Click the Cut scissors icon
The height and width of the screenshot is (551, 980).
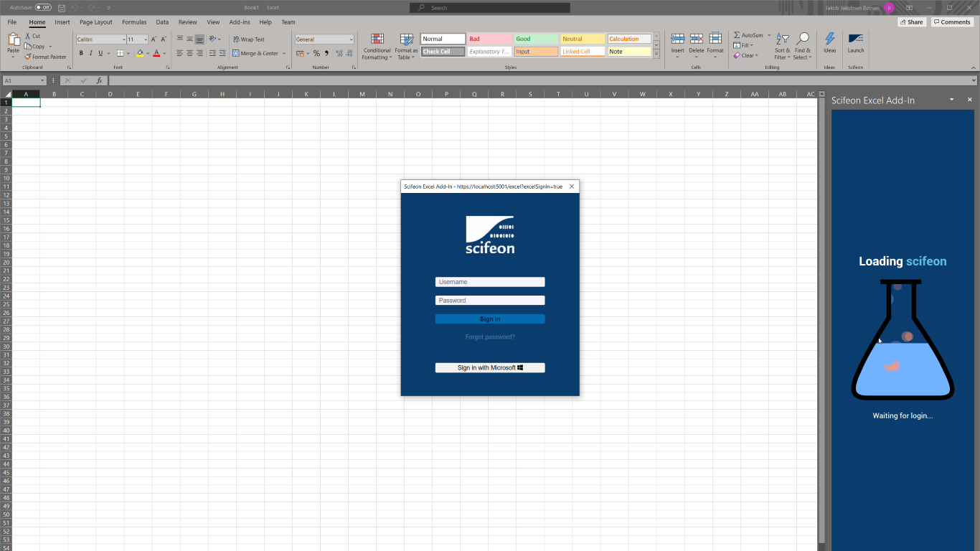pyautogui.click(x=28, y=36)
